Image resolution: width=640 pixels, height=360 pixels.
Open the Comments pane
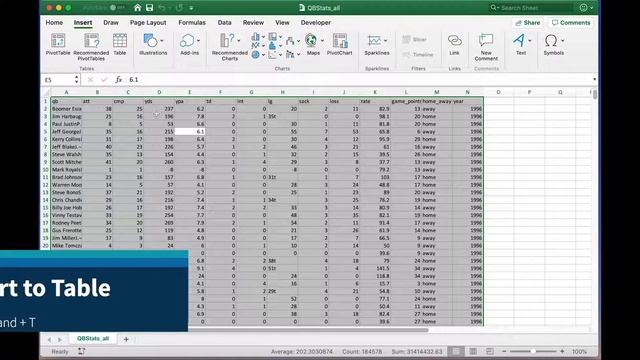pos(571,23)
